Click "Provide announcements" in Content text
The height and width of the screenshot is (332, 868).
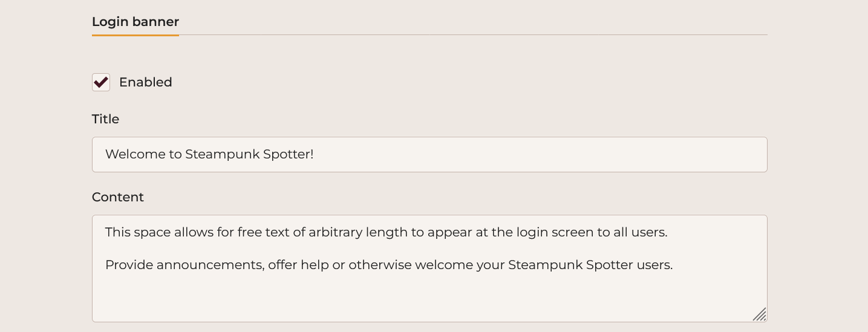184,265
